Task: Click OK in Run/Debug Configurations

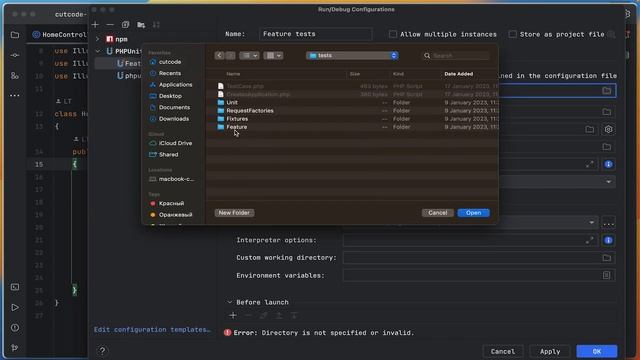Action: [596, 351]
